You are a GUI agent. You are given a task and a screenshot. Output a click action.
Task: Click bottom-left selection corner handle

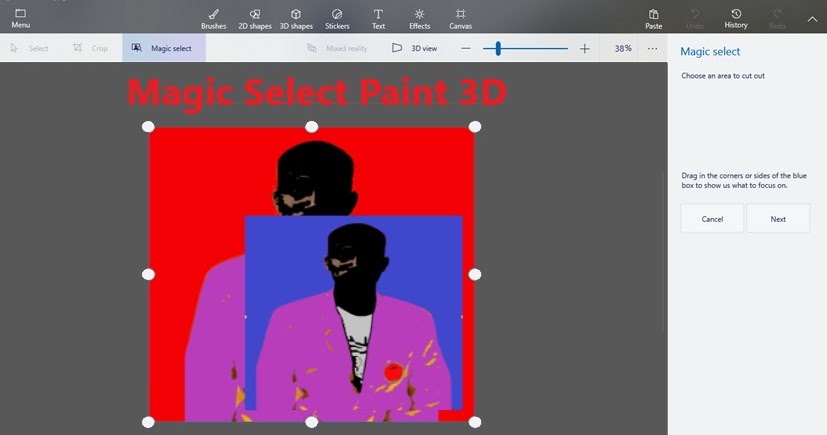point(148,422)
